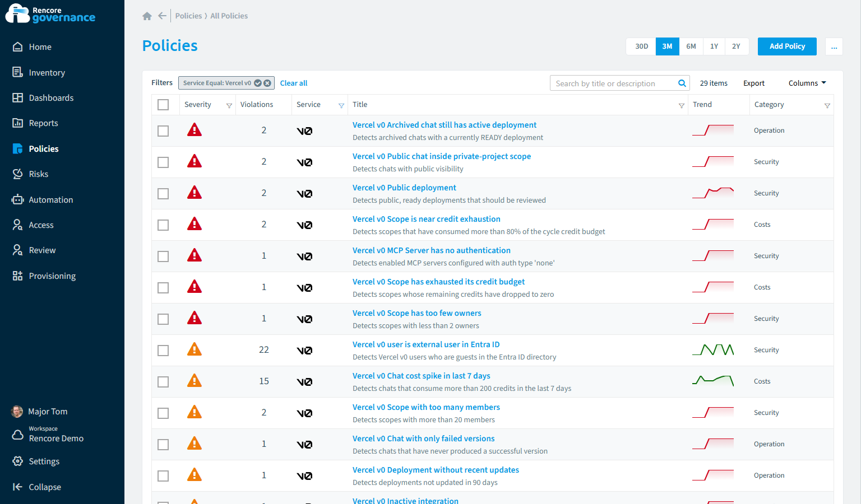The width and height of the screenshot is (861, 504).
Task: Click the Risks sidebar icon
Action: (x=17, y=174)
